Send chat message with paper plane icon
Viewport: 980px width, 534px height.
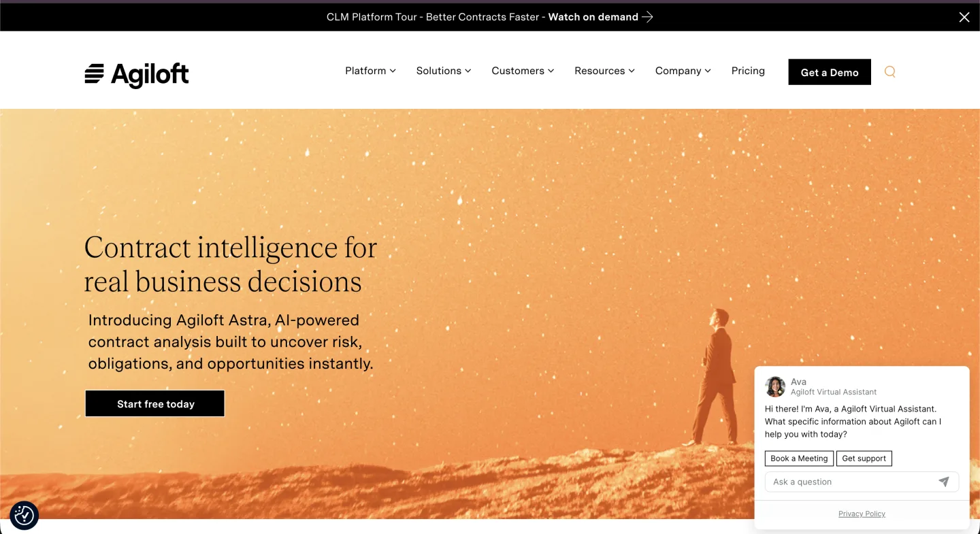click(944, 482)
